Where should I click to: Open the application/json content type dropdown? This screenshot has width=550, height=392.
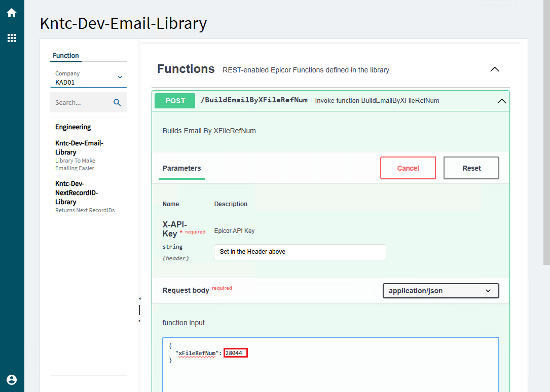pyautogui.click(x=440, y=291)
